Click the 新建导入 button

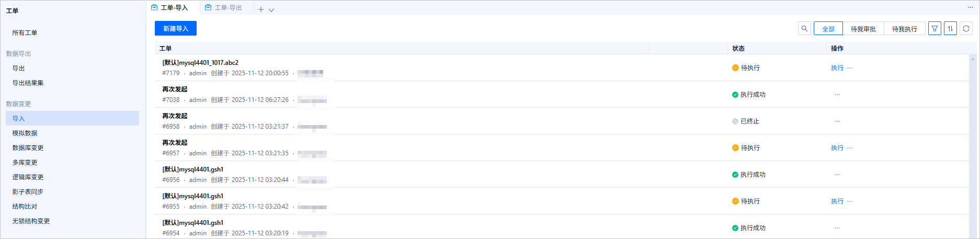(x=176, y=28)
